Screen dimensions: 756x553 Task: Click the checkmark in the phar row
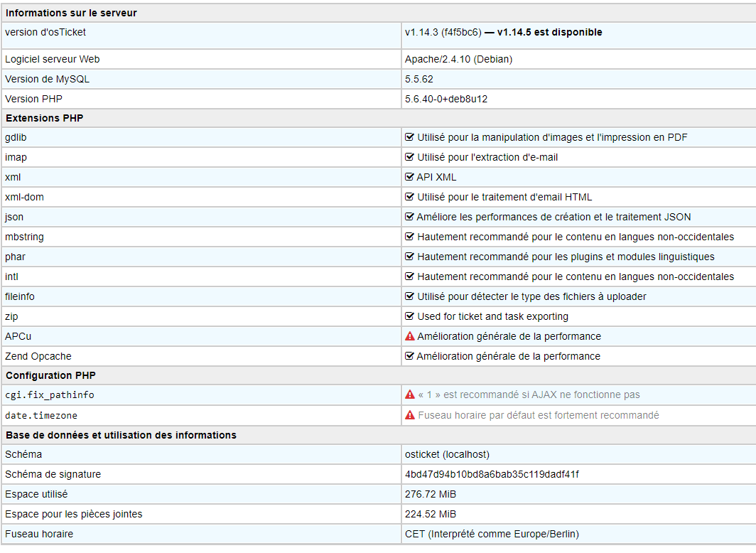(x=410, y=257)
